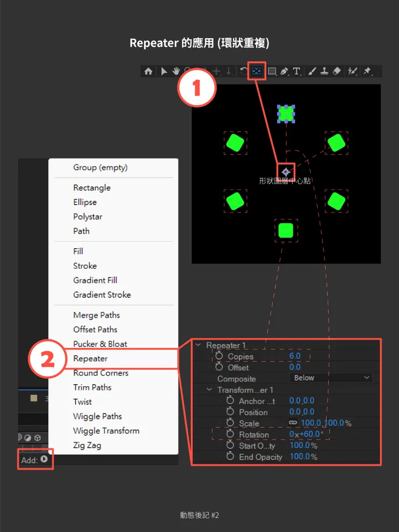Toggle the End Opacity stopwatch
Screen dimensions: 399x532
click(x=230, y=456)
